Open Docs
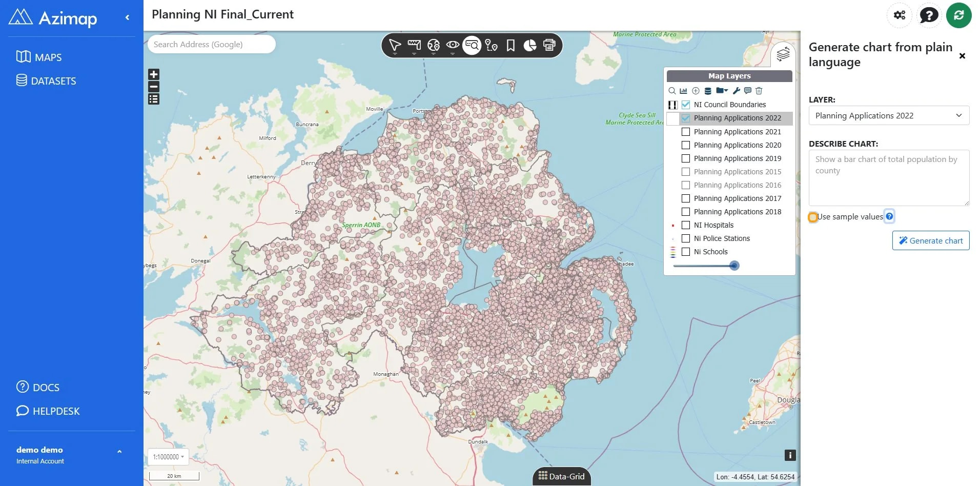The image size is (980, 486). (x=38, y=387)
